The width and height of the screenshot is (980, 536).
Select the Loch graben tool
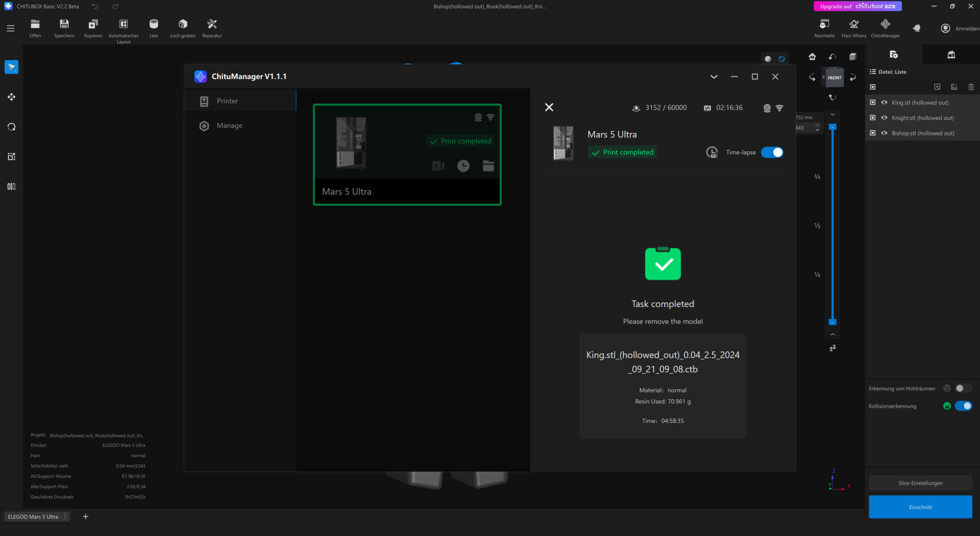tap(183, 28)
